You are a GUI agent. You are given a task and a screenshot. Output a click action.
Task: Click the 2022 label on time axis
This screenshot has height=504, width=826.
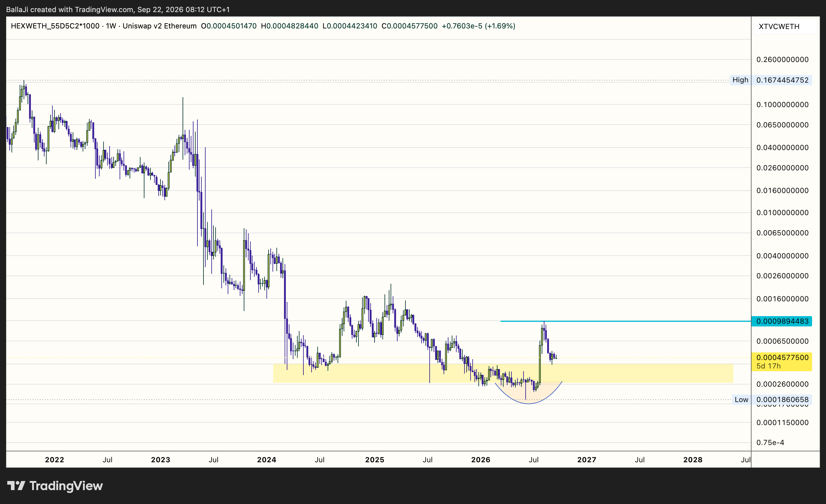click(55, 460)
